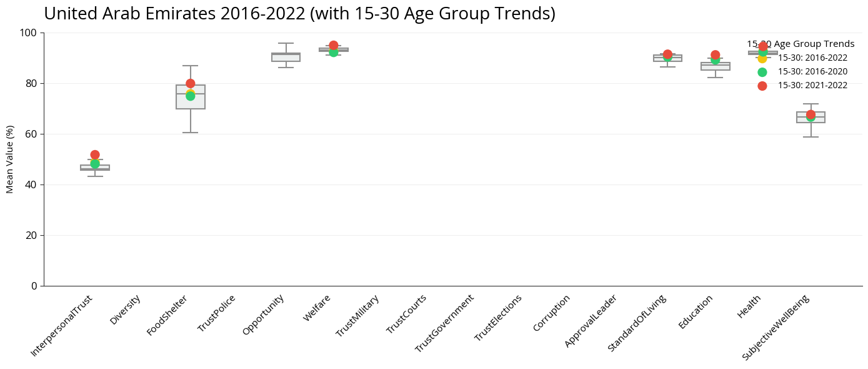Viewport: 868px width, 369px height.
Task: Click the United Arab Emirates chart title
Action: (x=299, y=14)
